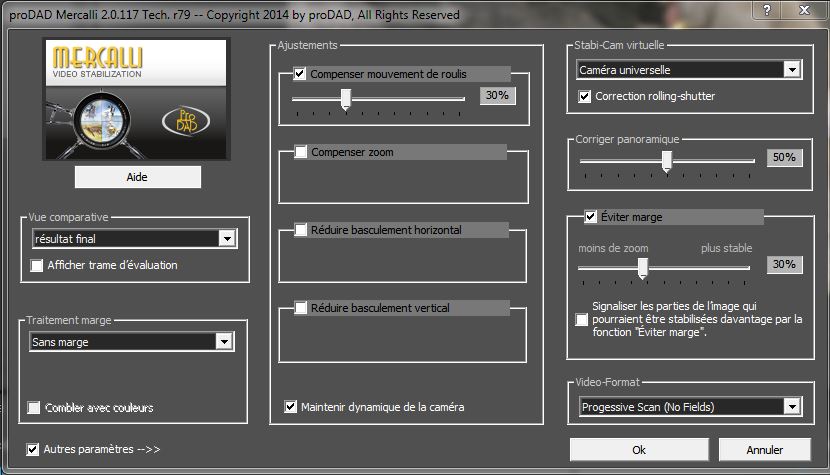Enable Afficher trame d'évaluation checkbox
Image resolution: width=830 pixels, height=475 pixels.
coord(37,265)
